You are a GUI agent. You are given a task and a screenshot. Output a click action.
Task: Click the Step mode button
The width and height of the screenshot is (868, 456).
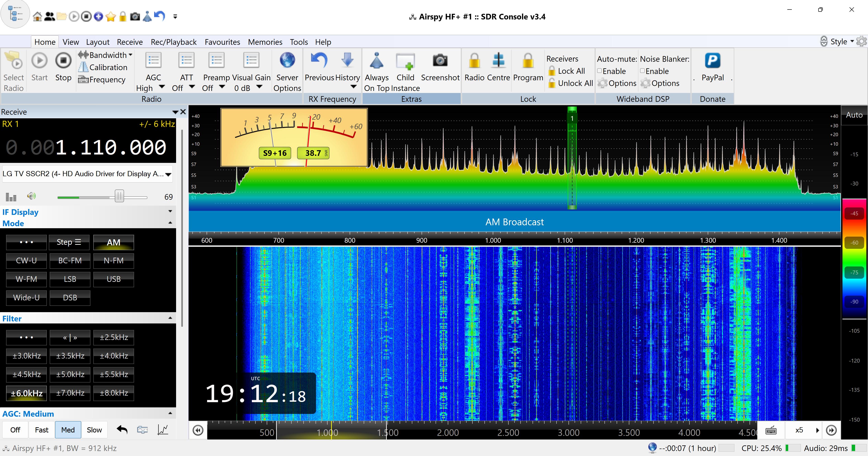tap(69, 242)
